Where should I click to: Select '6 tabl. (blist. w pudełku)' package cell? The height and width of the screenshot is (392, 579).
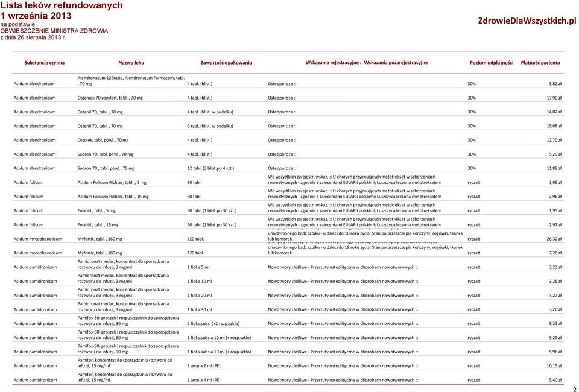coord(210,126)
